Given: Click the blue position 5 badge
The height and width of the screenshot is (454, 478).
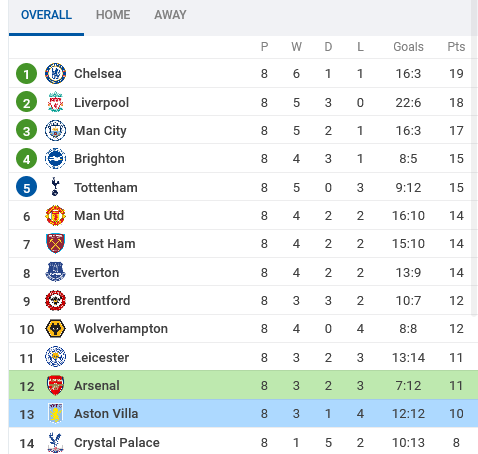Looking at the screenshot, I should pyautogui.click(x=26, y=187).
